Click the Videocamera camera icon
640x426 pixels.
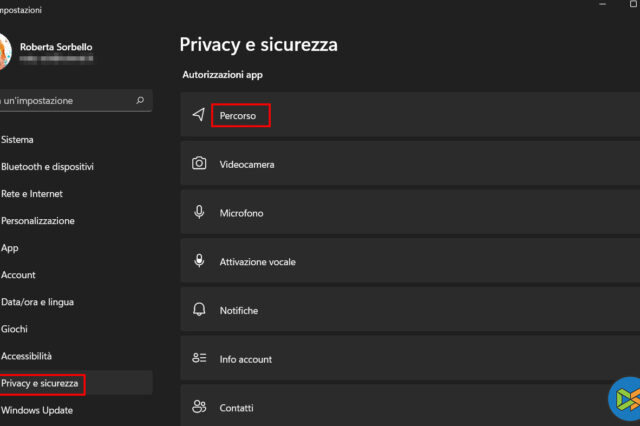point(199,164)
